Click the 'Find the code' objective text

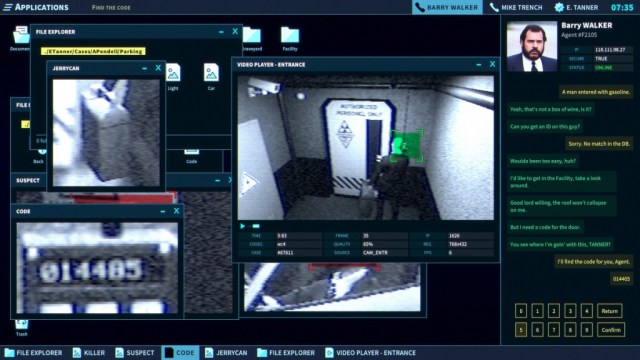111,8
